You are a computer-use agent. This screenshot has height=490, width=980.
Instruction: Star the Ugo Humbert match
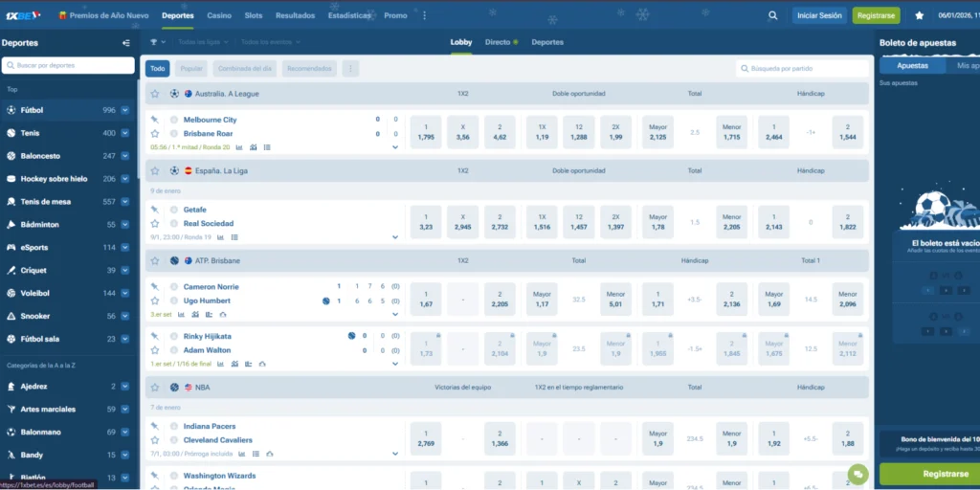[x=155, y=301]
